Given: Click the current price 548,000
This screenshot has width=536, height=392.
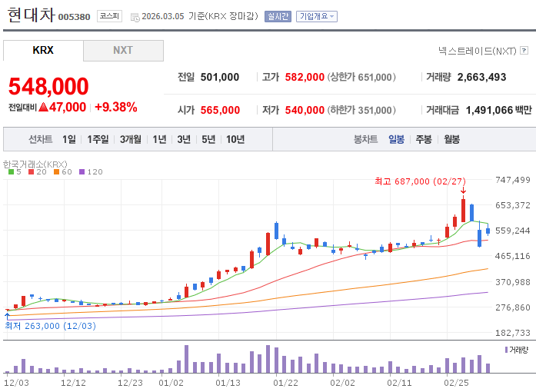Looking at the screenshot, I should [x=48, y=86].
